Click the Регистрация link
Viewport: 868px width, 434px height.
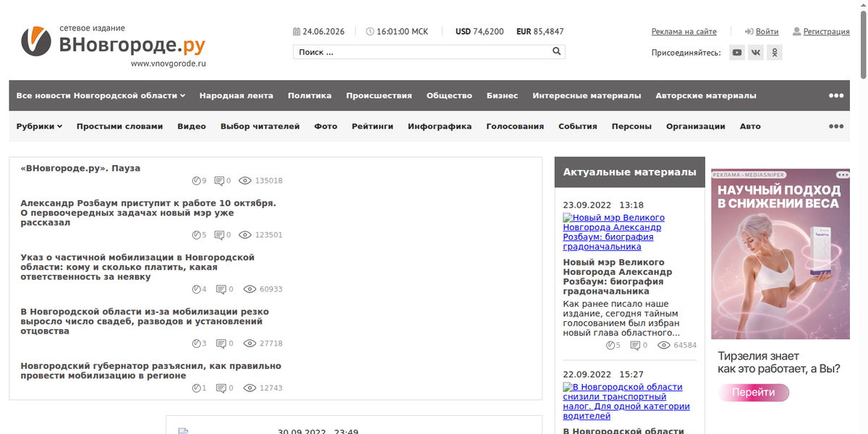pyautogui.click(x=826, y=32)
